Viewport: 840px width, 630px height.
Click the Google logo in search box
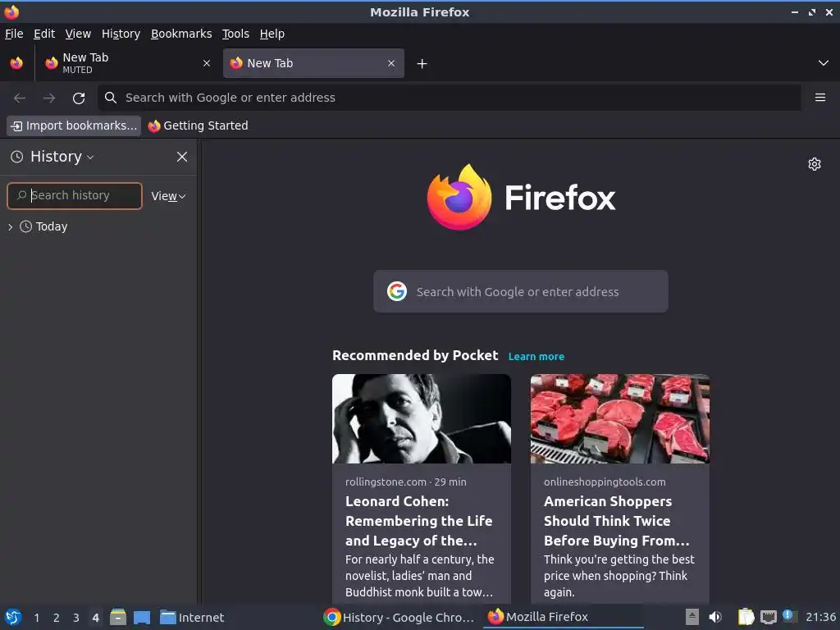397,291
